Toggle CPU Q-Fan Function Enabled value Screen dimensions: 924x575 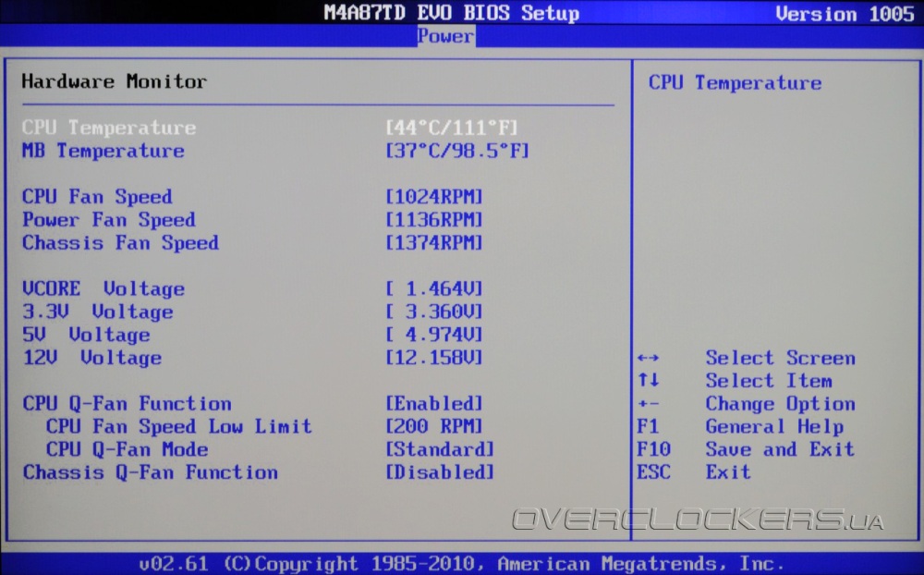pyautogui.click(x=433, y=403)
